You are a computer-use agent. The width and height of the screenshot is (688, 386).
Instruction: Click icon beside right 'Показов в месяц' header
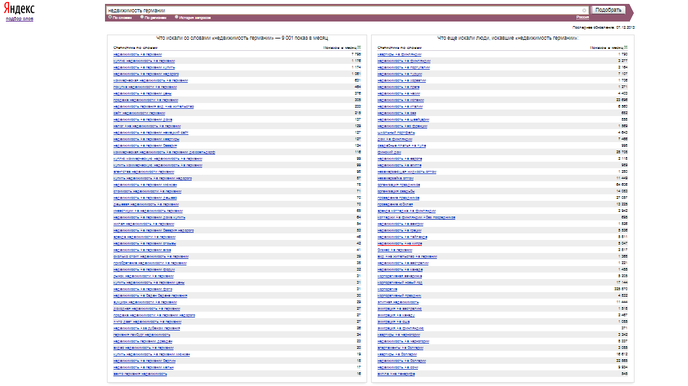point(626,47)
